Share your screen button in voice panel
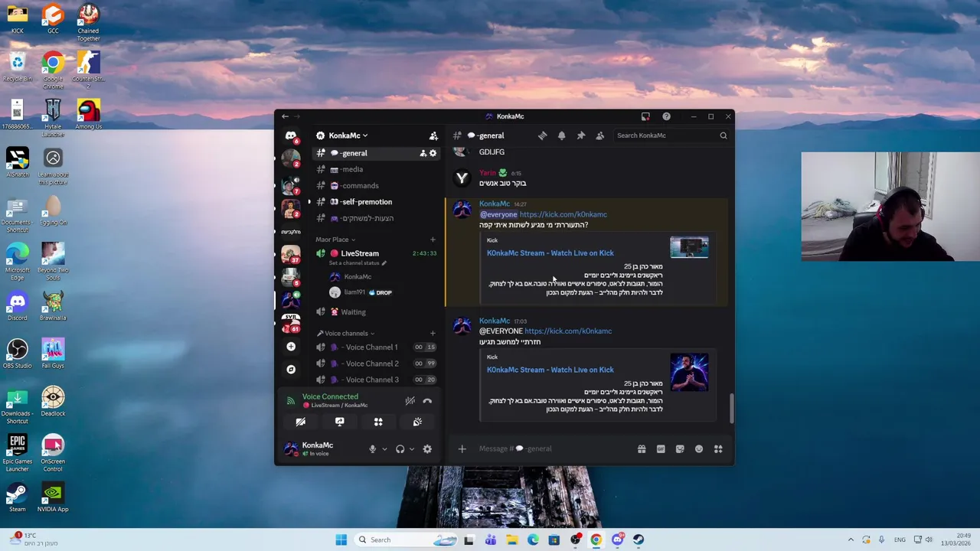The image size is (980, 551). pyautogui.click(x=339, y=422)
